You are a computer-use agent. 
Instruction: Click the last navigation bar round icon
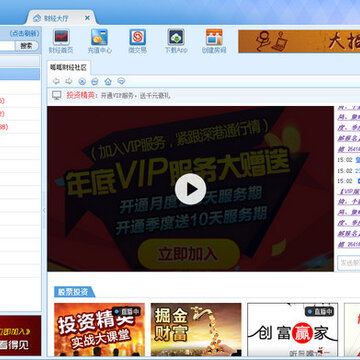pyautogui.click(x=121, y=81)
